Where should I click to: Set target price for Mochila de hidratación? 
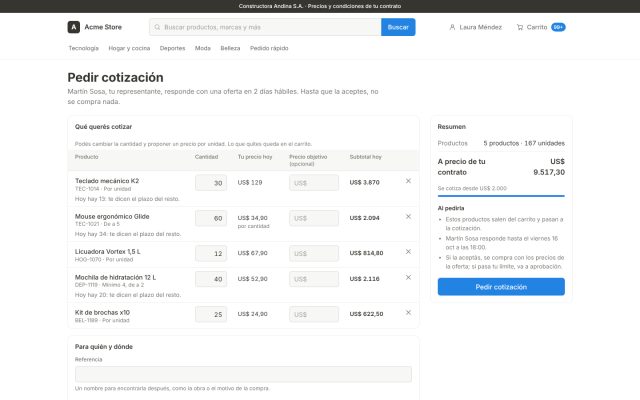coord(314,279)
